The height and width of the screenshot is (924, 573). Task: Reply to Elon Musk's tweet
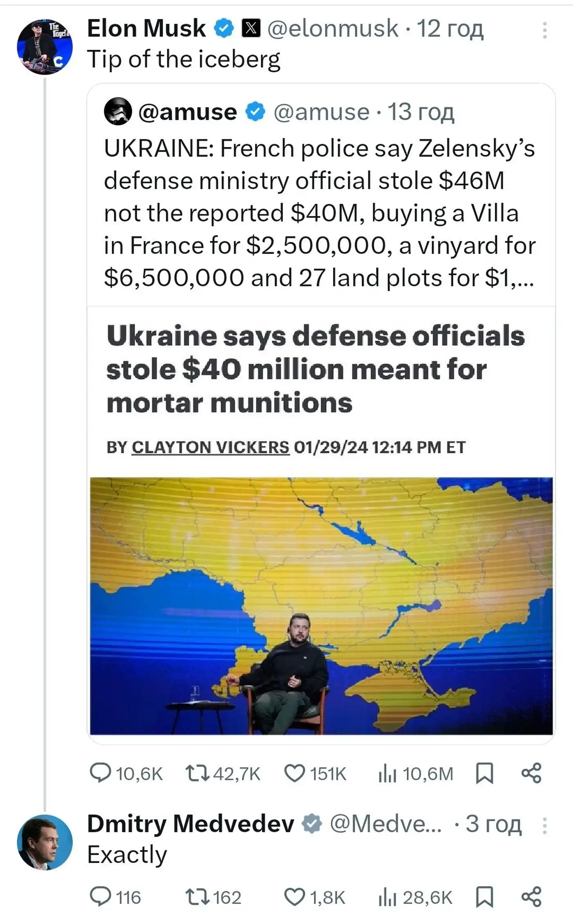coord(100,773)
